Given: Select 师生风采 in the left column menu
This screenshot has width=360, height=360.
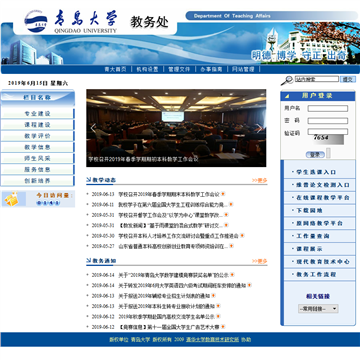Looking at the screenshot, I should [x=37, y=158].
